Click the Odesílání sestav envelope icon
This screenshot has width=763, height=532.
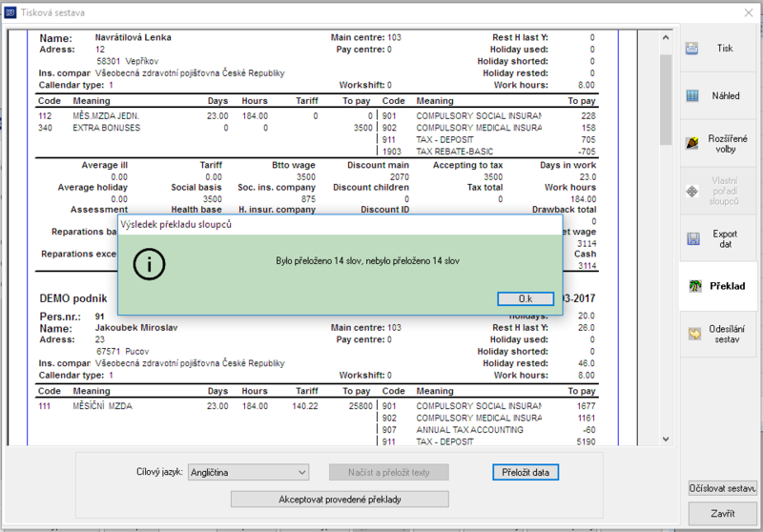click(x=694, y=334)
